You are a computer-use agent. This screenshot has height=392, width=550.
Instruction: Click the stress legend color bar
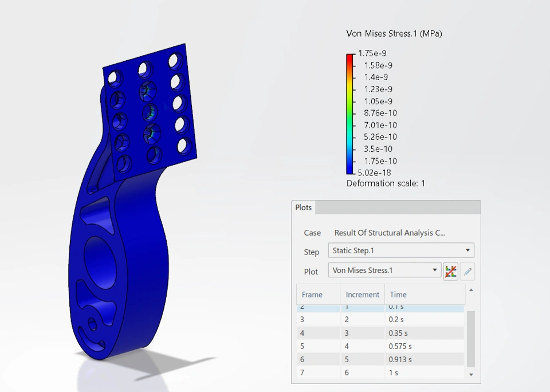(350, 113)
